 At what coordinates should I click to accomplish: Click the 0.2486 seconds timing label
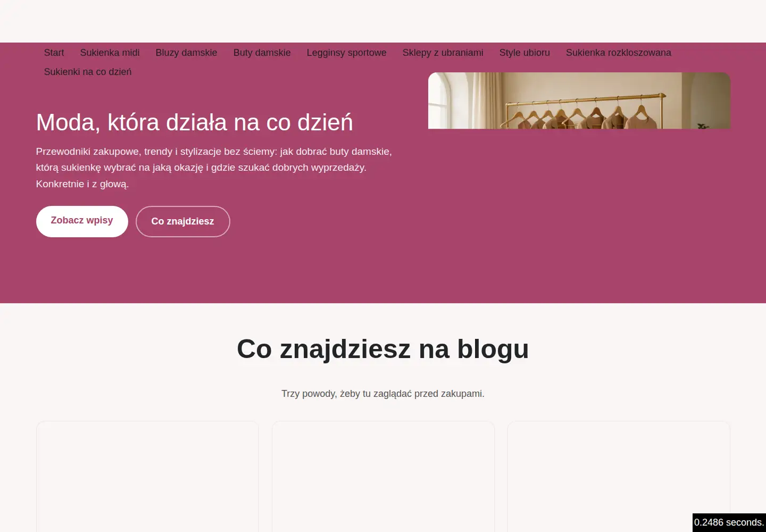coord(729,522)
